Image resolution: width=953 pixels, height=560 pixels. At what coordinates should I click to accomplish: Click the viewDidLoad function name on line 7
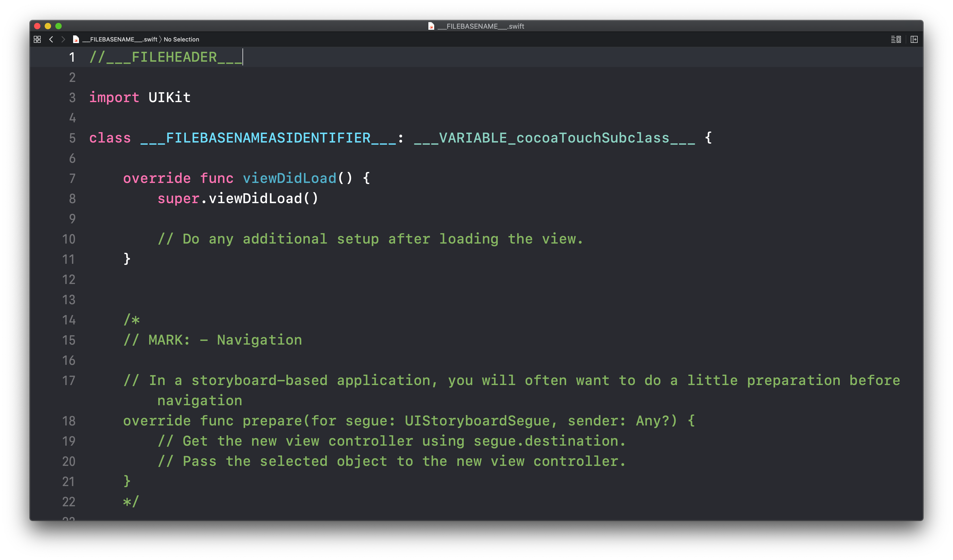coord(289,178)
